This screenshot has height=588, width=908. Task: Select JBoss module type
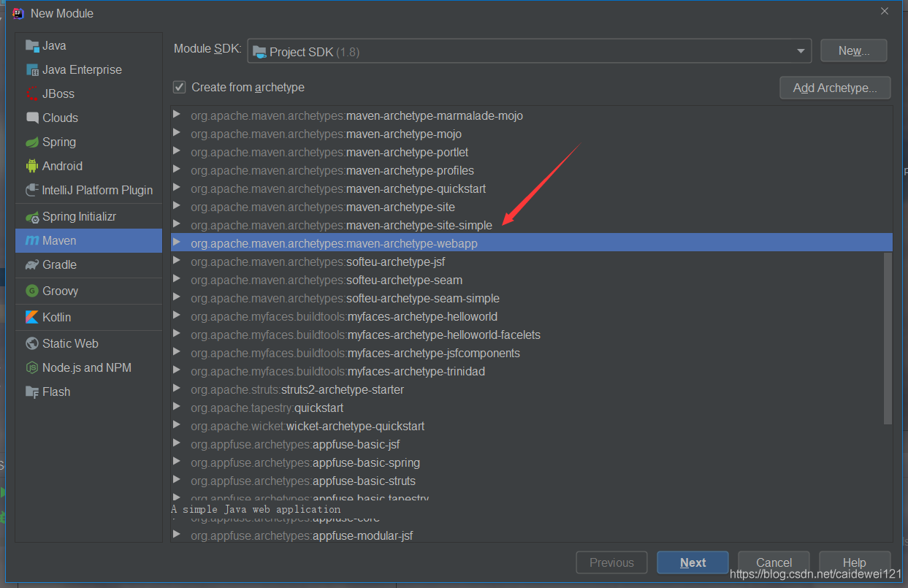tap(89, 93)
